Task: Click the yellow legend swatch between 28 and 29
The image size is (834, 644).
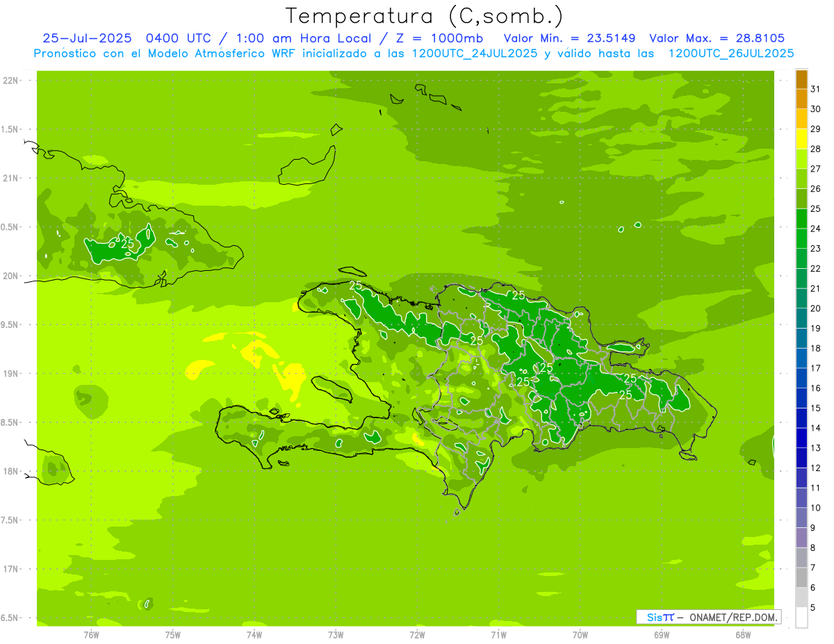Action: [801, 139]
